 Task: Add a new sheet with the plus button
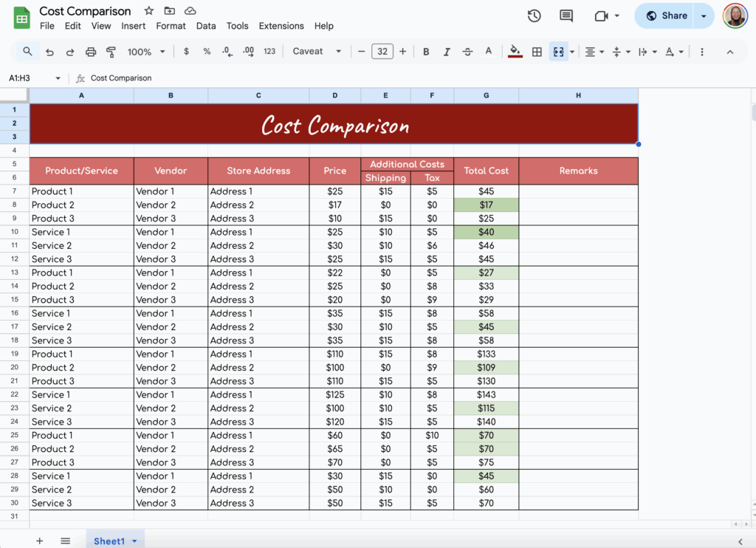pos(39,541)
